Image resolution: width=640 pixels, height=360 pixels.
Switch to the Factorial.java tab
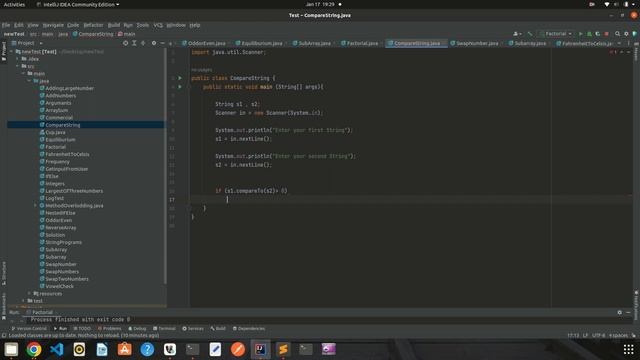pyautogui.click(x=361, y=43)
